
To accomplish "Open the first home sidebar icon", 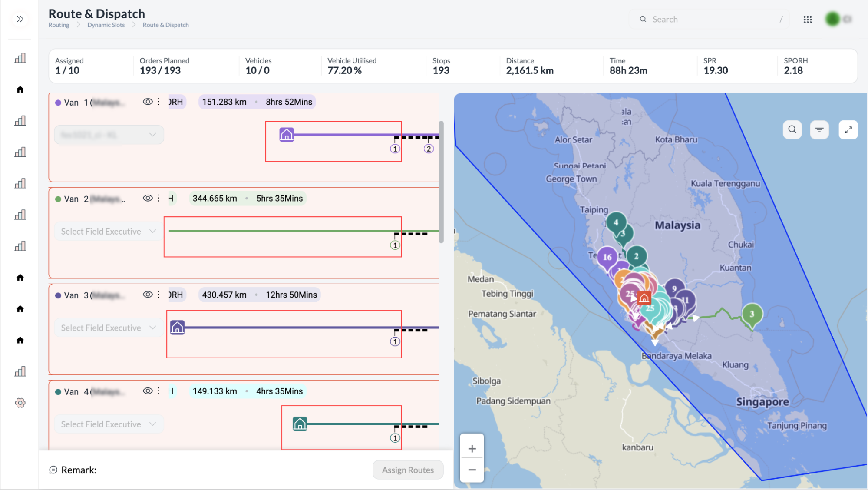I will [20, 89].
